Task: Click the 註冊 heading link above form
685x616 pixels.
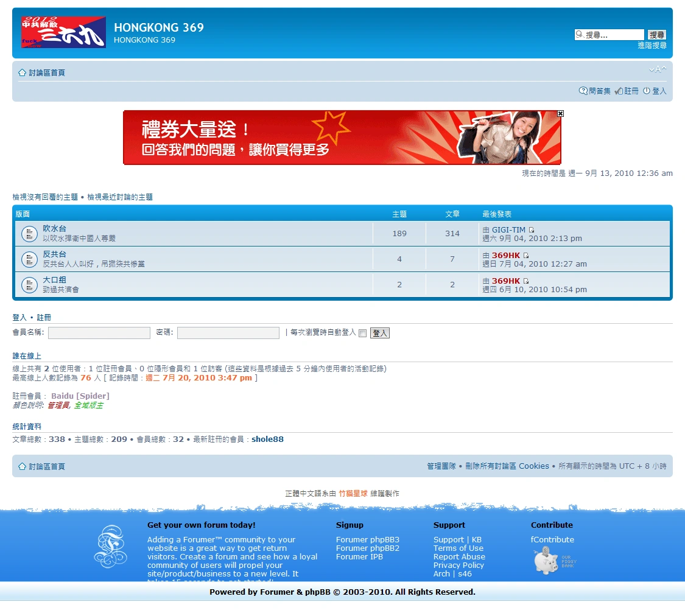Action: [x=44, y=318]
